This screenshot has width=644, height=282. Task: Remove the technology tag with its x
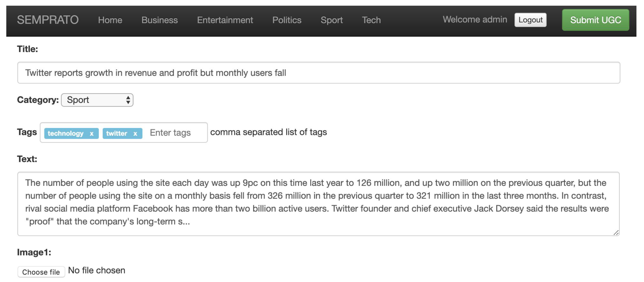(91, 134)
